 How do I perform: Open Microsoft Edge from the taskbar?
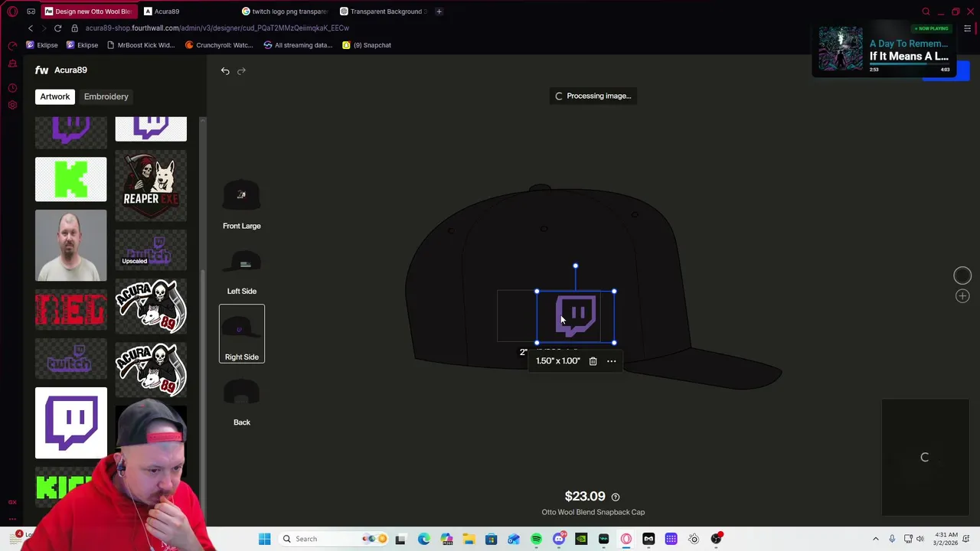[423, 539]
